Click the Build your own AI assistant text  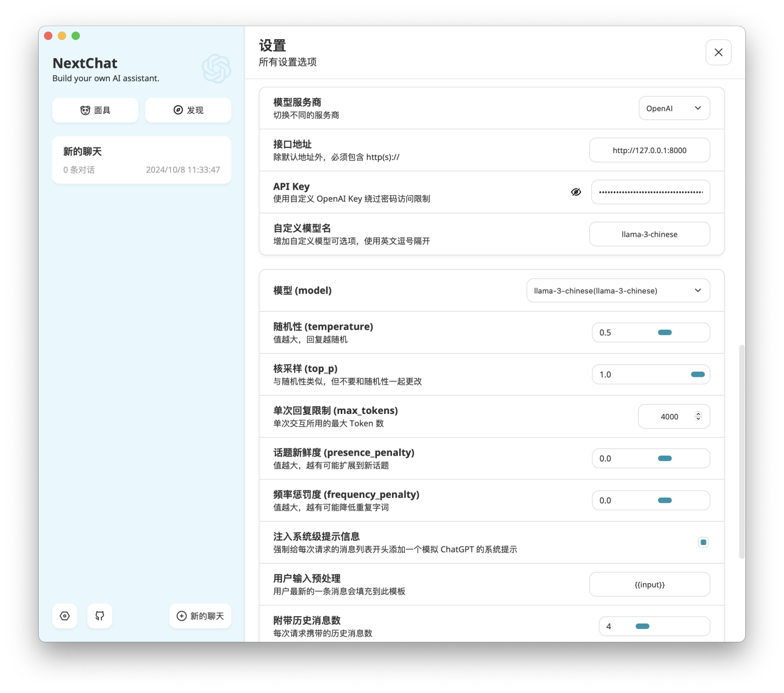click(106, 78)
